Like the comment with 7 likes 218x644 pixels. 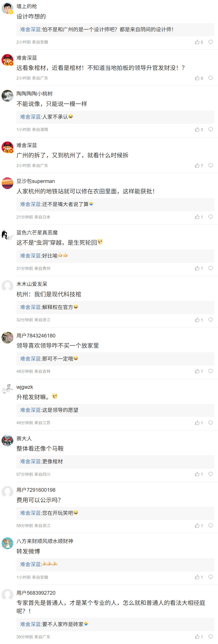[x=197, y=166]
